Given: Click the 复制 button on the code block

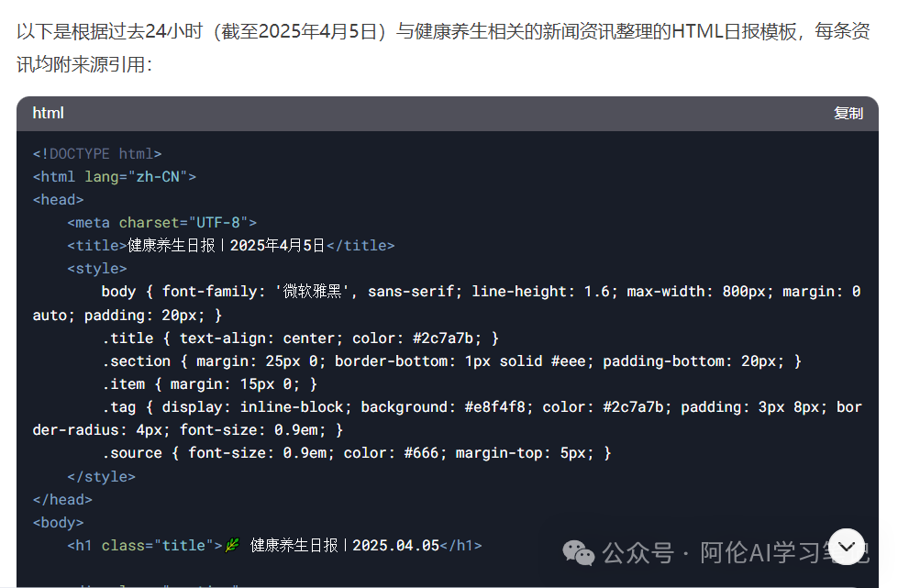Looking at the screenshot, I should tap(848, 114).
